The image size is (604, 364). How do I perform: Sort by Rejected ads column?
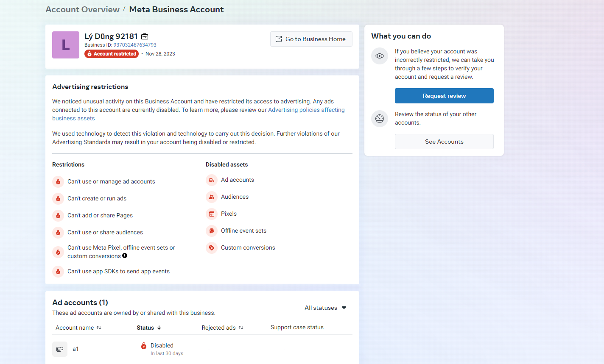point(222,328)
